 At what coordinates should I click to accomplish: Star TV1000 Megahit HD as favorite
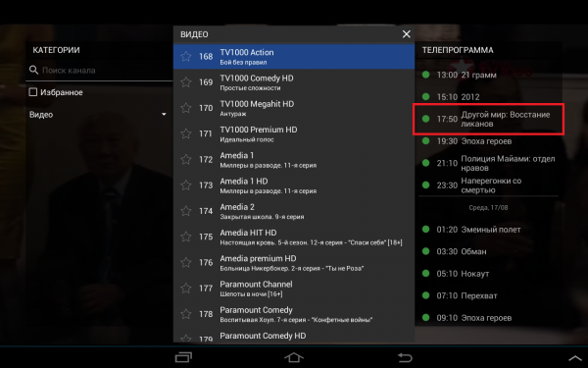(186, 108)
